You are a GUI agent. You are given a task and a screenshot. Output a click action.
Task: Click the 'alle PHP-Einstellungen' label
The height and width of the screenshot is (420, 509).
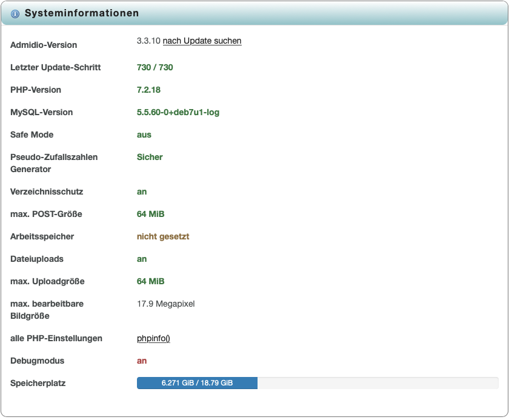56,338
